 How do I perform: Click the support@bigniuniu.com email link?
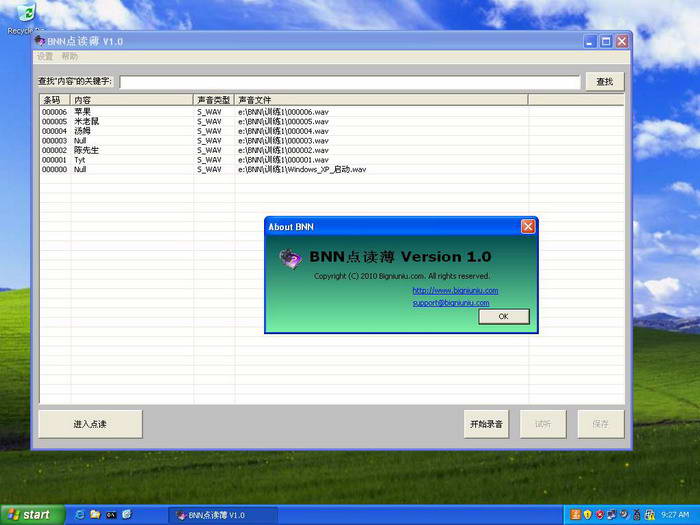451,302
